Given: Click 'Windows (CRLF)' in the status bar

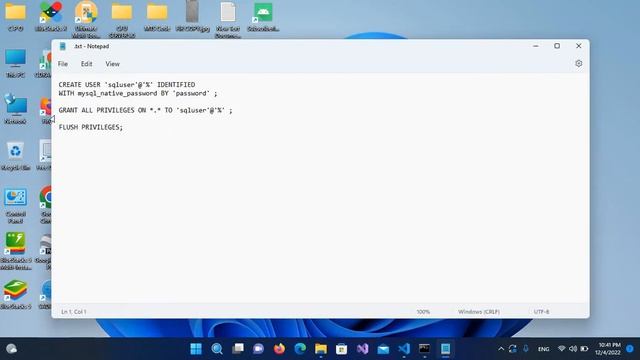Looking at the screenshot, I should click(x=479, y=312).
